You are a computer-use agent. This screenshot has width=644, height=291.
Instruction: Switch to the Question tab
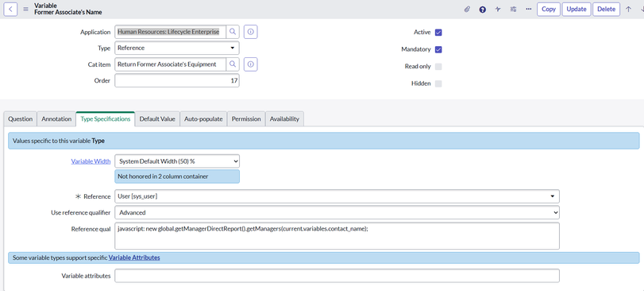[x=20, y=118]
